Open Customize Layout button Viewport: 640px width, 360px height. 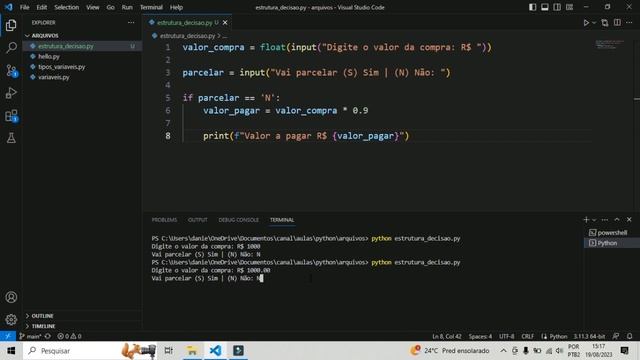(569, 7)
